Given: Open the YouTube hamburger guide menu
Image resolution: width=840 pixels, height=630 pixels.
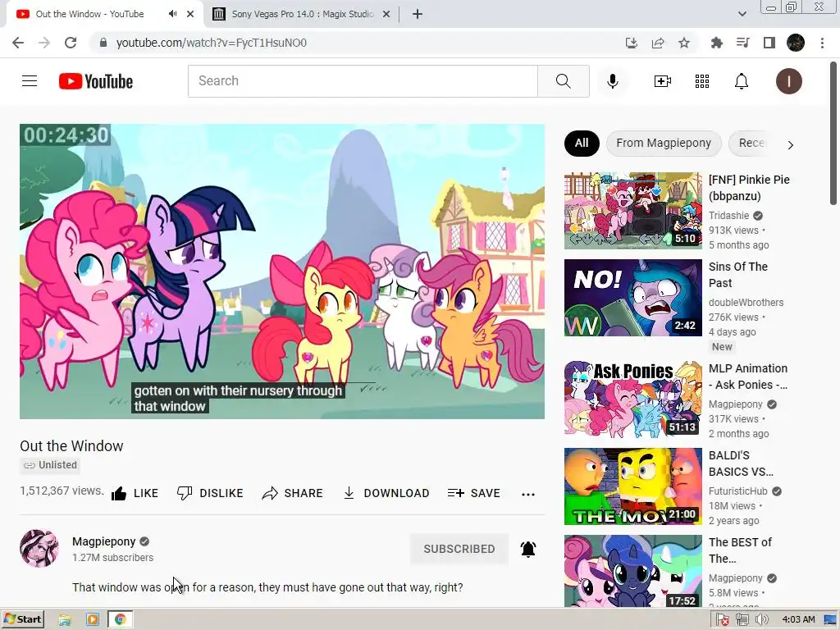Looking at the screenshot, I should (30, 81).
